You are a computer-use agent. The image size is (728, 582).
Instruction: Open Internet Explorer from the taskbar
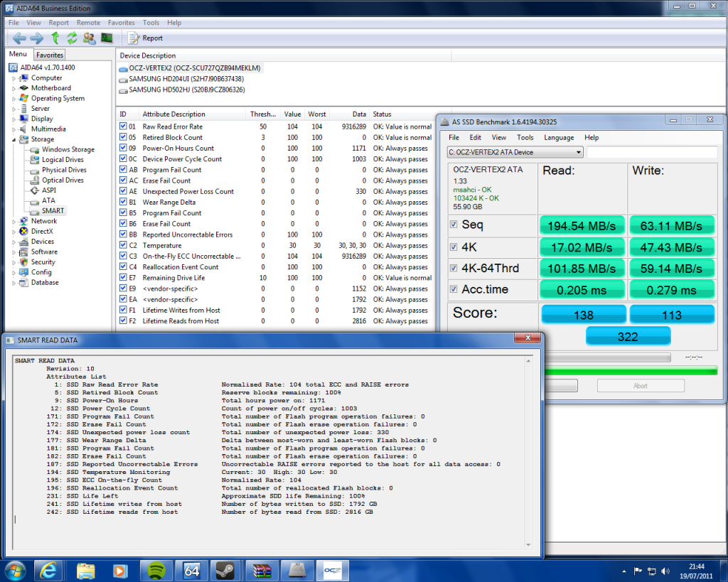(48, 571)
